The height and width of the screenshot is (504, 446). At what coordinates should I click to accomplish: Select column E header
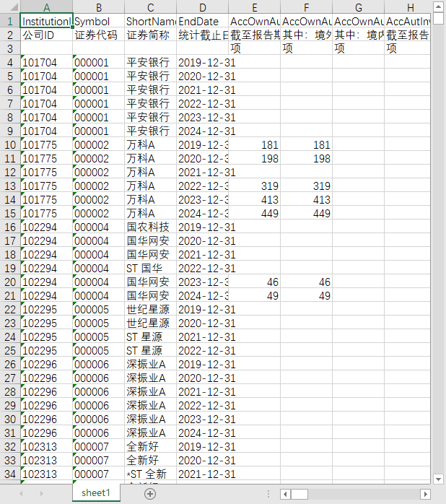click(255, 7)
